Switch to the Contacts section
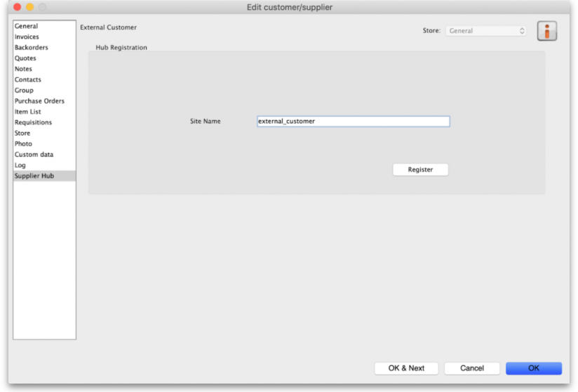 (28, 80)
